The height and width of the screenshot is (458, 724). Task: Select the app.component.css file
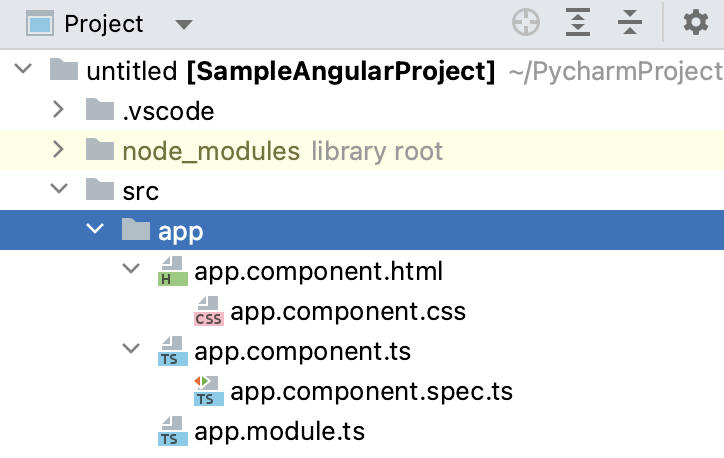tap(348, 312)
